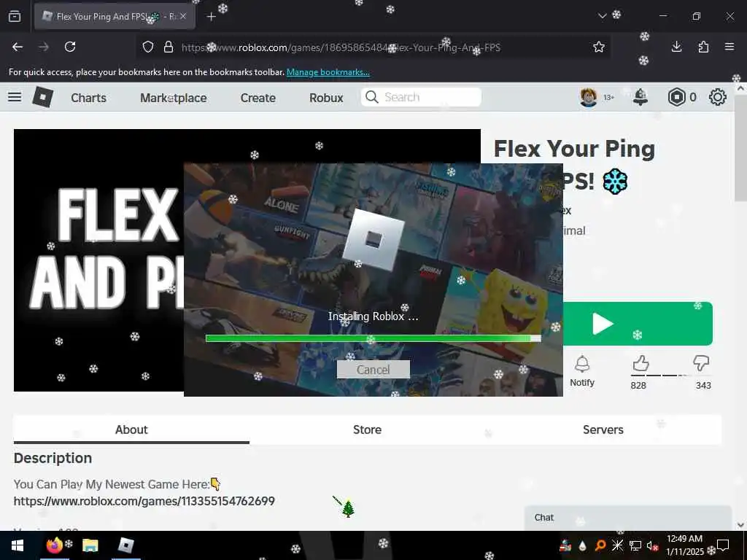This screenshot has height=560, width=747.
Task: Click the 343 dislikes count
Action: [703, 385]
